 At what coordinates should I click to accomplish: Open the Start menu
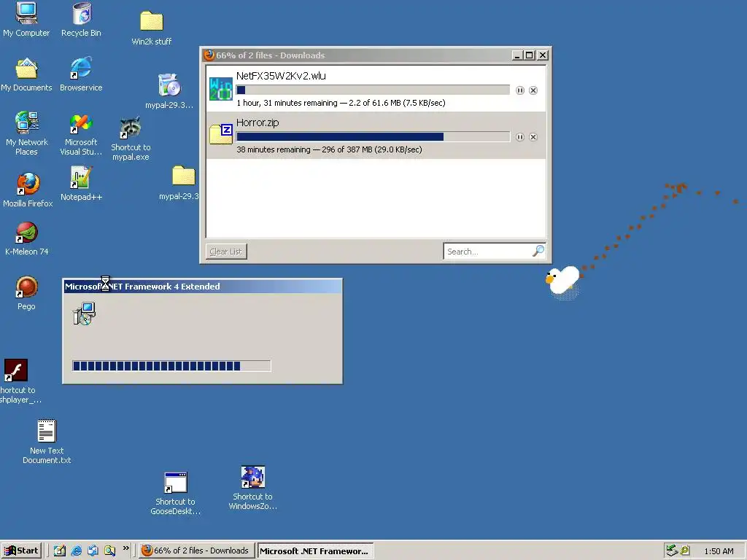21,551
